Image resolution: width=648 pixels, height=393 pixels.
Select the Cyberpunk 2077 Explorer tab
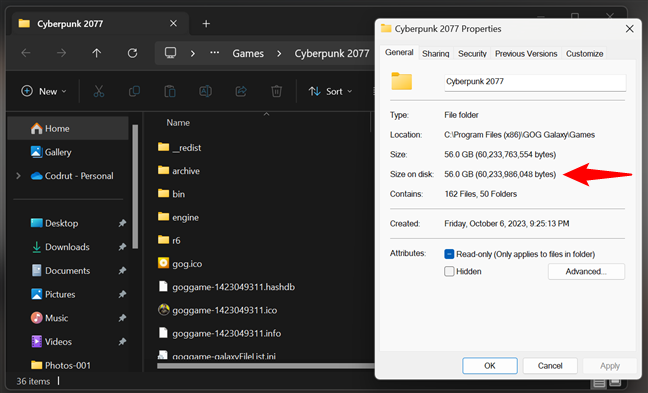(x=99, y=24)
